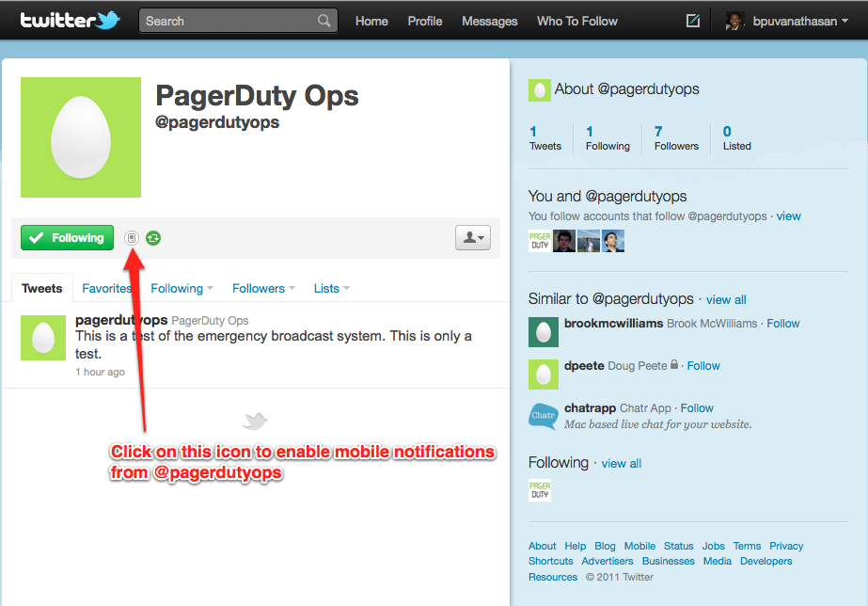Click the chatrapp Chatr avatar icon

coord(543,415)
